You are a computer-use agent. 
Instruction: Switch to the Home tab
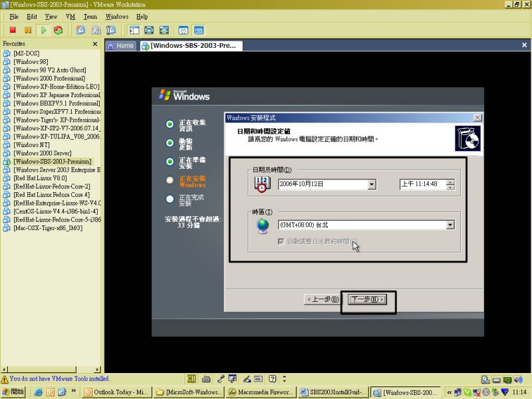[x=121, y=46]
